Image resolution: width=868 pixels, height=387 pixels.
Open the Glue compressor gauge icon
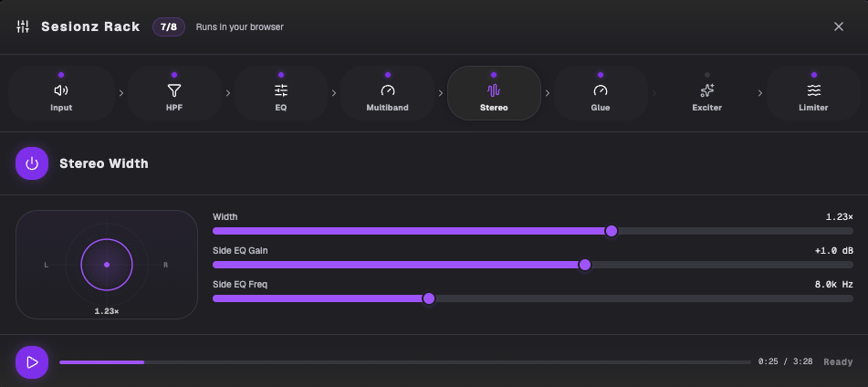[x=600, y=90]
